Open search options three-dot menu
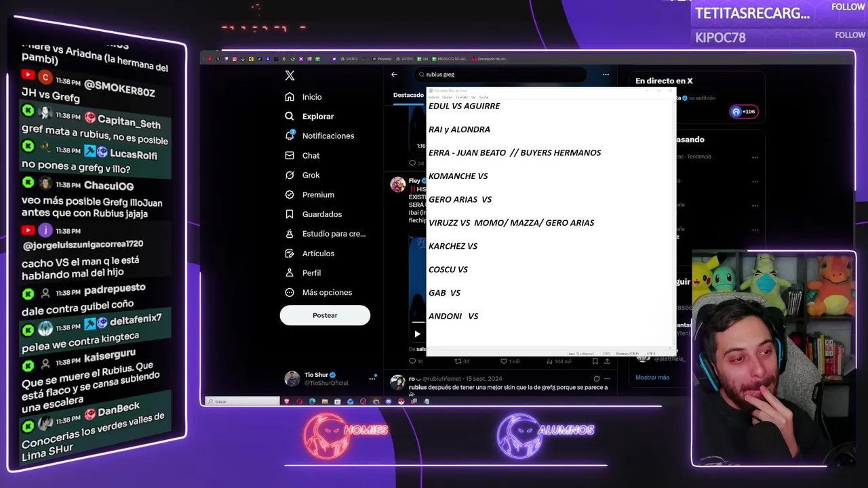Screen dimensions: 868x488 [606, 75]
